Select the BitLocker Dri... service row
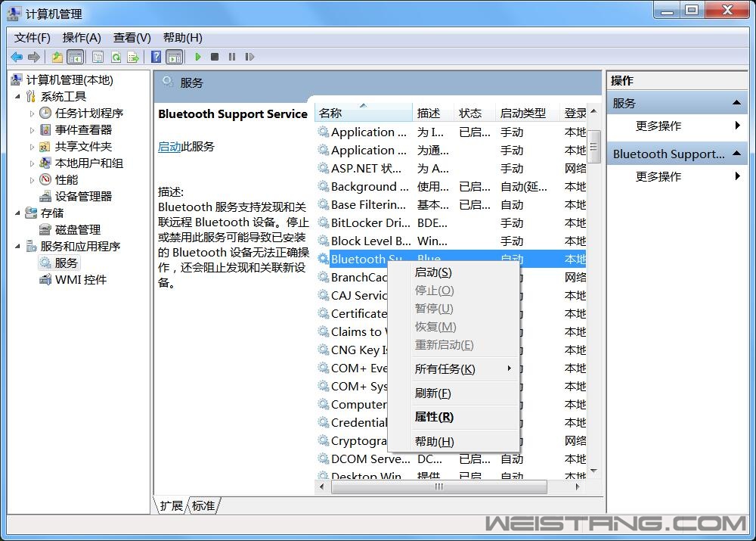The height and width of the screenshot is (541, 756). tap(451, 223)
